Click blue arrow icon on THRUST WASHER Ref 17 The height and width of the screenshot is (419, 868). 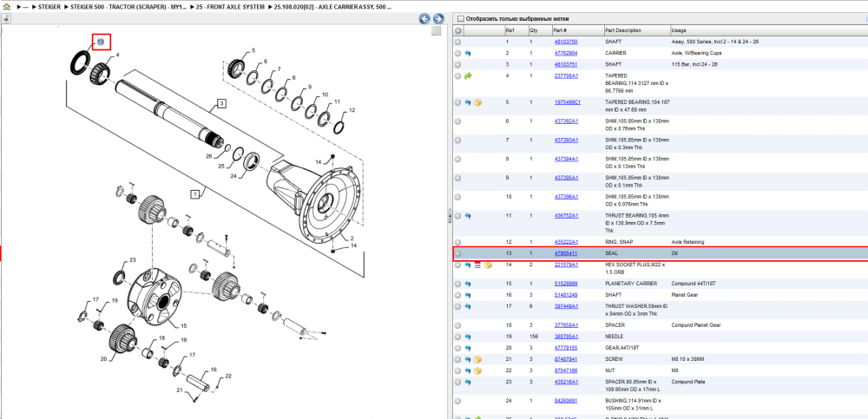coord(468,306)
